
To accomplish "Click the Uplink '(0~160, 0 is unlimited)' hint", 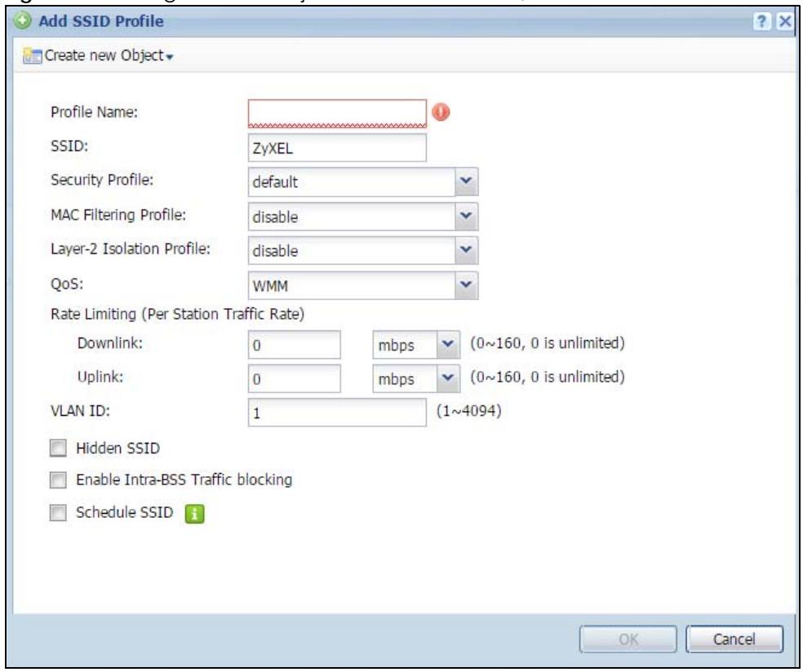I will coord(548,377).
